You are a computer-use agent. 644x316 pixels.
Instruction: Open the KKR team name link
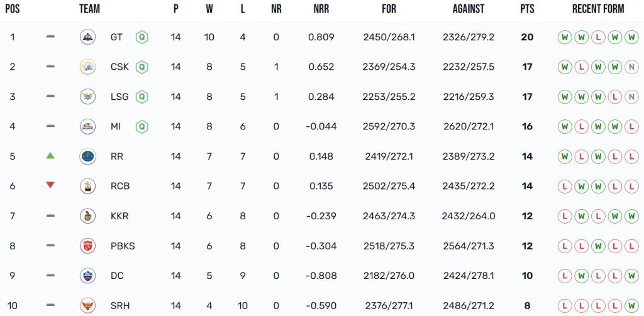tap(119, 216)
